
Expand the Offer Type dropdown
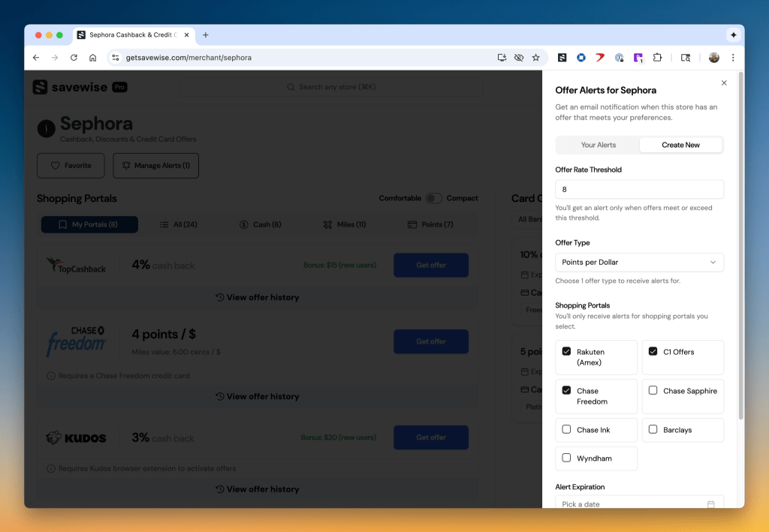pyautogui.click(x=639, y=263)
